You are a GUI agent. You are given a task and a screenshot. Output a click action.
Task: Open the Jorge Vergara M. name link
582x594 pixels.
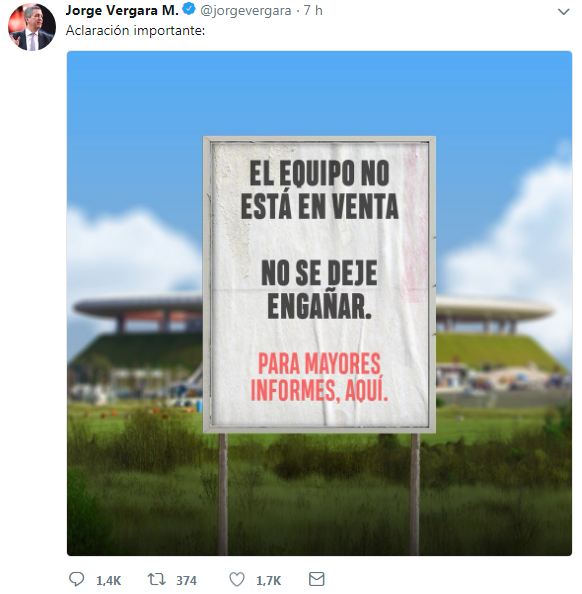[122, 10]
